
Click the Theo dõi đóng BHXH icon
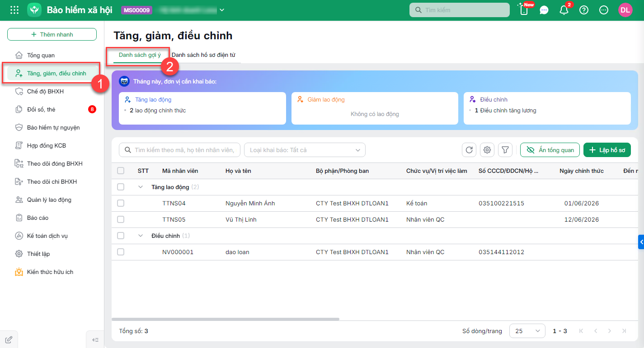coord(19,163)
